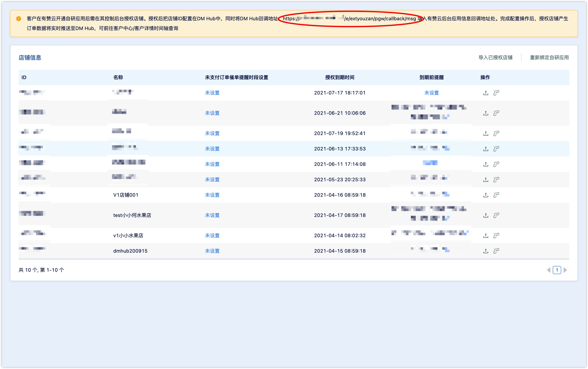588x369 pixels.
Task: Click the link icon for v1小小水果店
Action: (x=496, y=235)
